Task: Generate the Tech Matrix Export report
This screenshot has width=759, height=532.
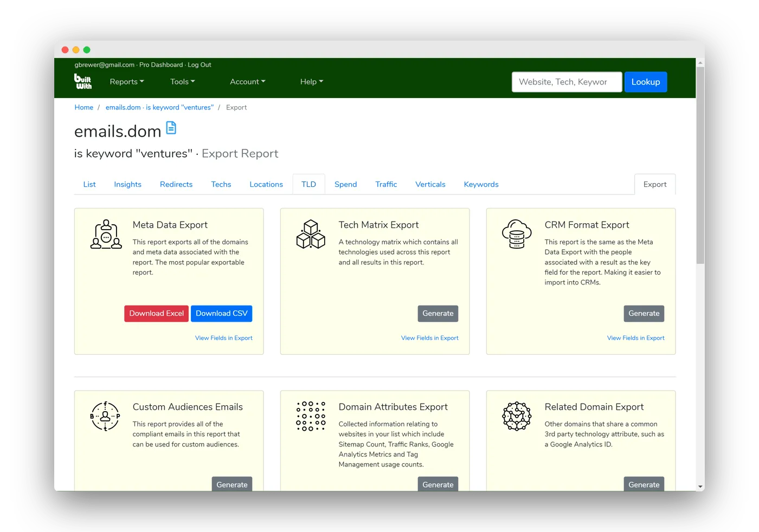Action: (438, 314)
